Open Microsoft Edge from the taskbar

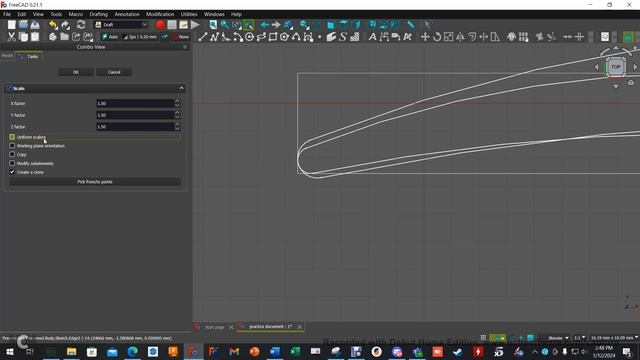(132, 351)
